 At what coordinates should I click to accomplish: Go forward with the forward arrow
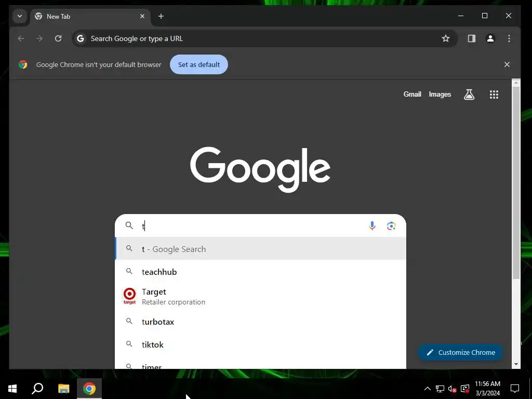[39, 38]
